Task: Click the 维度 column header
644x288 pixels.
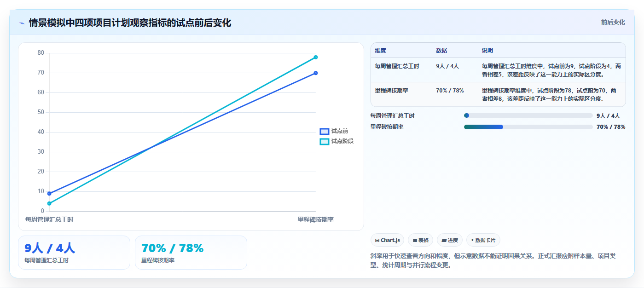Action: (x=380, y=51)
